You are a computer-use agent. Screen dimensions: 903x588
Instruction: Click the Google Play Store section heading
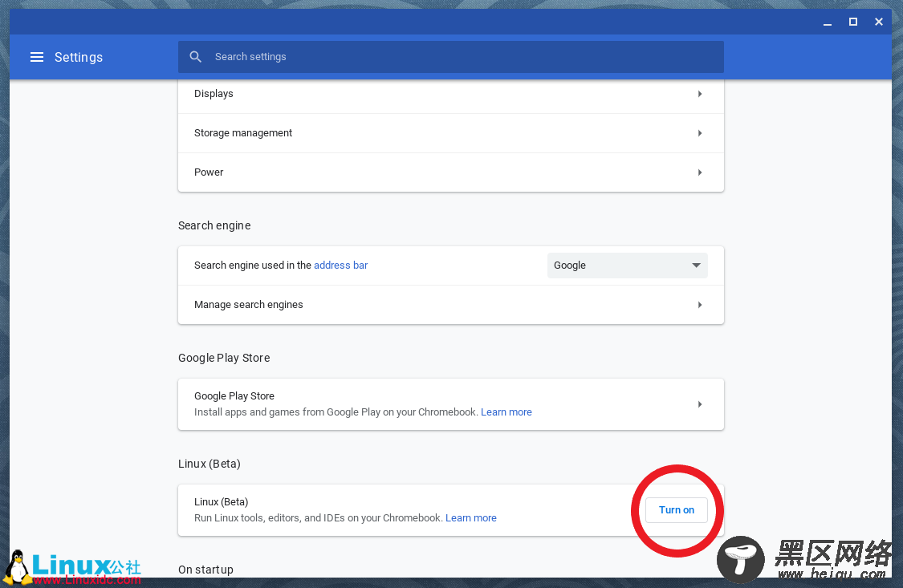pos(224,358)
